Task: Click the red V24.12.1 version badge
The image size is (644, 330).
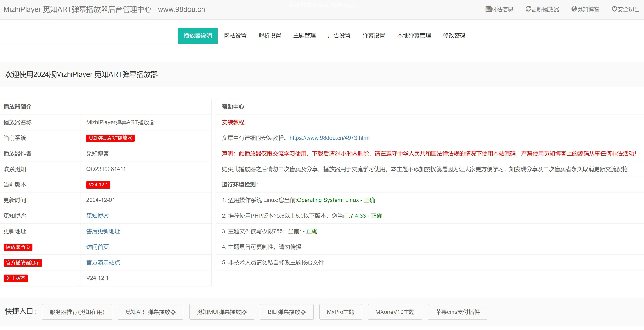Action: [x=98, y=185]
